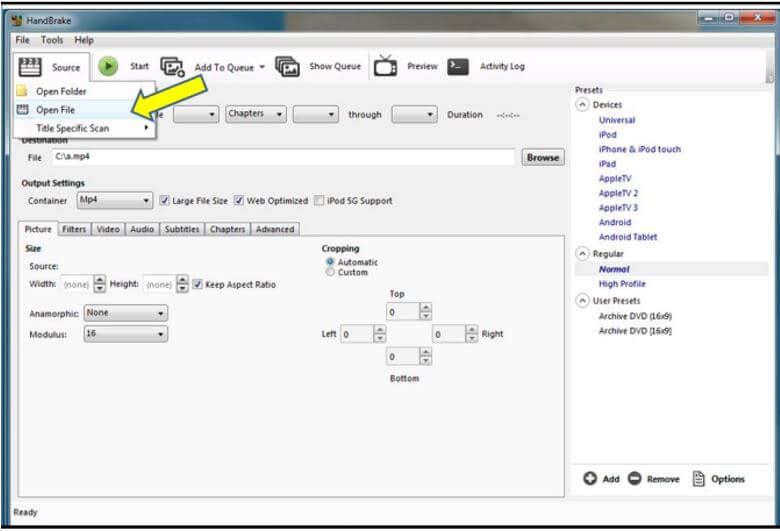
Task: Open the File menu
Action: click(22, 40)
